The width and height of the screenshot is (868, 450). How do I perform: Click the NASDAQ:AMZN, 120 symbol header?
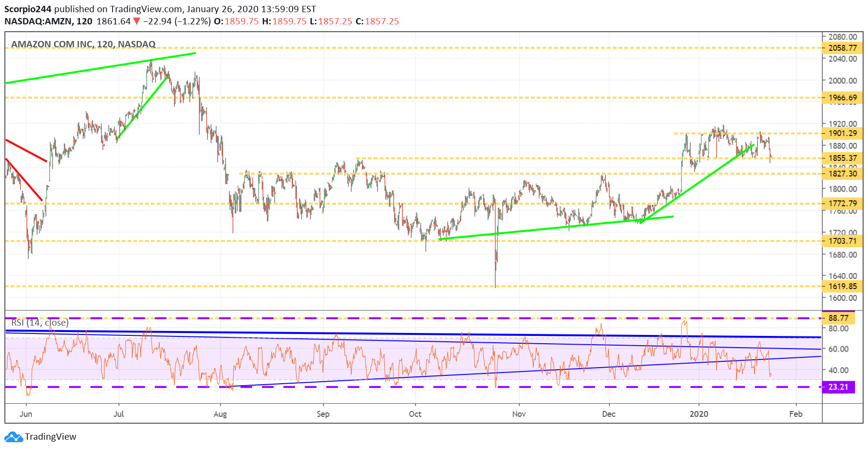coord(48,21)
